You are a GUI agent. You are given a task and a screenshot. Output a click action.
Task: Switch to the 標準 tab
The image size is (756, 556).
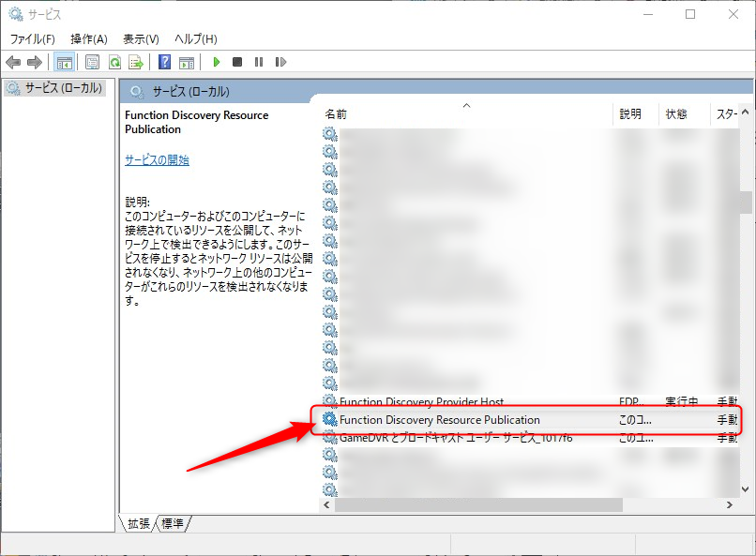pos(174,528)
